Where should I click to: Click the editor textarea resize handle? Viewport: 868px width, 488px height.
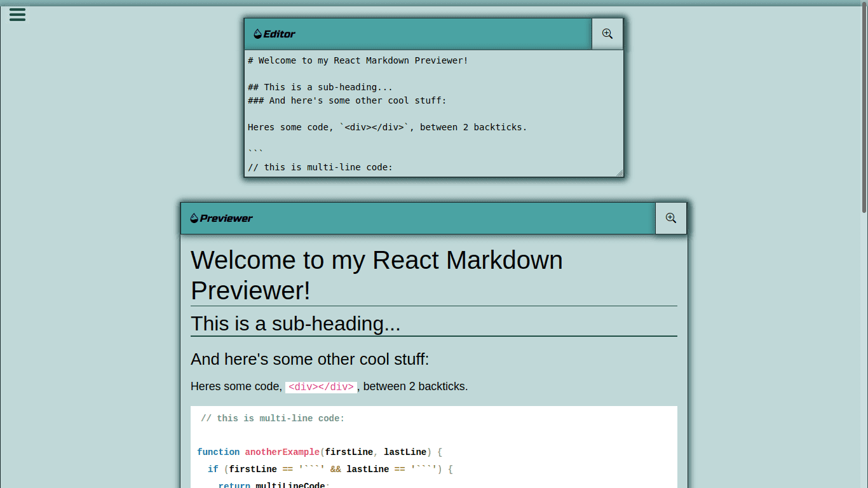[620, 173]
